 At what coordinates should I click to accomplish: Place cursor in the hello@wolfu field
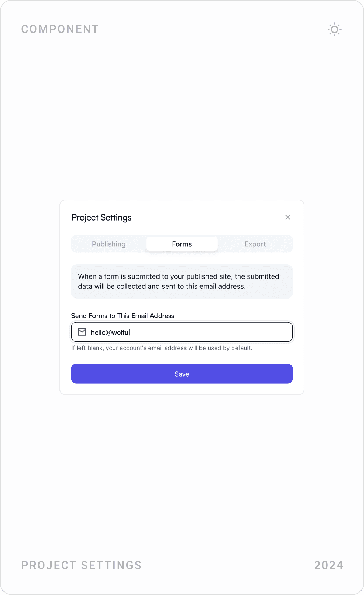coord(157,331)
